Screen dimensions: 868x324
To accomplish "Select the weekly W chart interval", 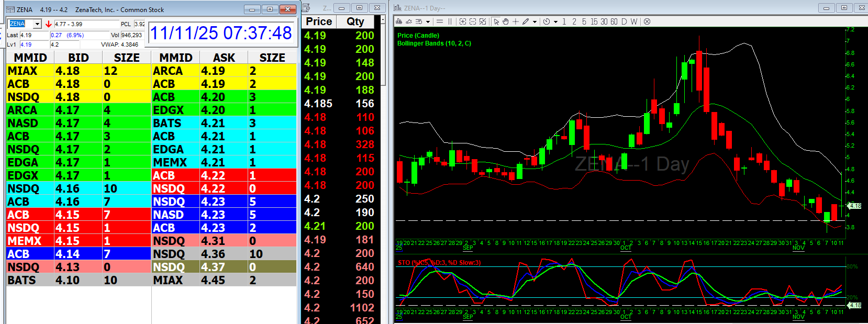I will tap(634, 21).
